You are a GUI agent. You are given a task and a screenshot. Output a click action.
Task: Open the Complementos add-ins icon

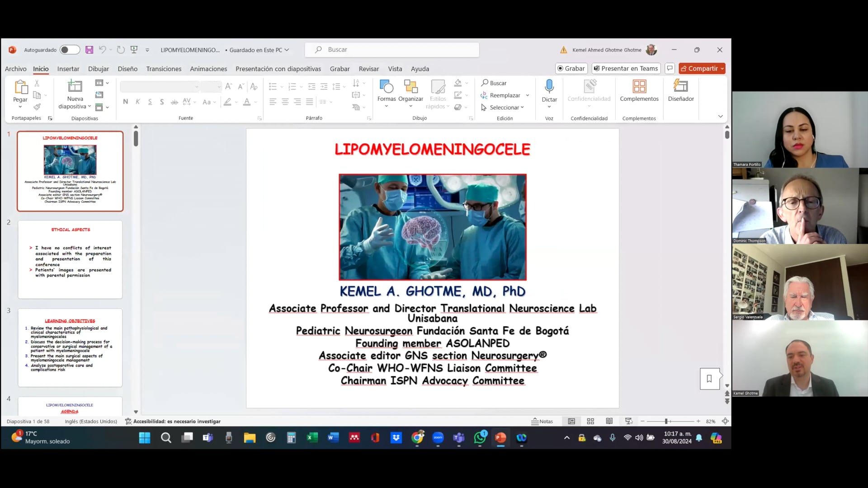coord(639,86)
